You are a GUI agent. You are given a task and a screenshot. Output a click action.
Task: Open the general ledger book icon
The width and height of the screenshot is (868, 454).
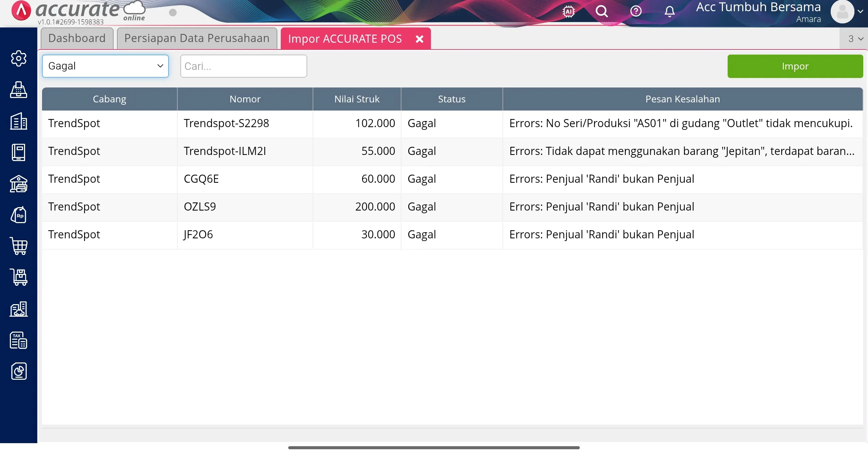click(x=19, y=152)
